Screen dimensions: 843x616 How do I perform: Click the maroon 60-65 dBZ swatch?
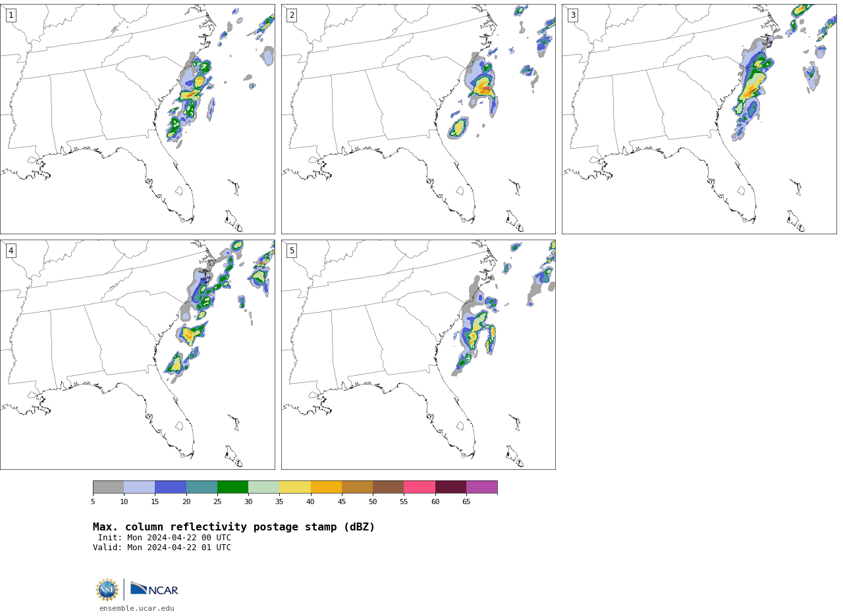coord(450,487)
